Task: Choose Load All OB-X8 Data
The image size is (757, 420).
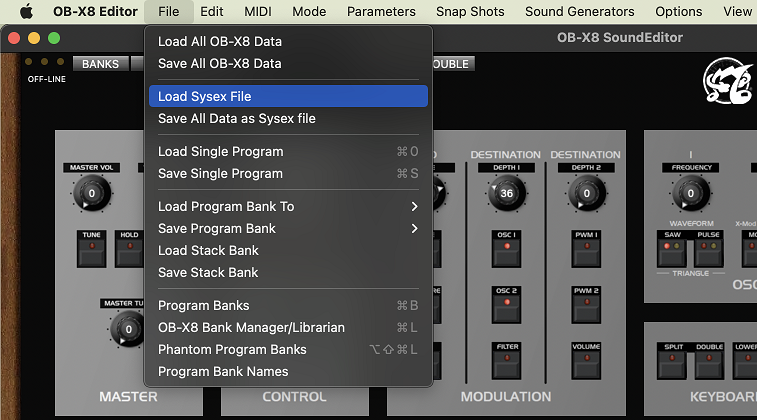Action: point(288,42)
